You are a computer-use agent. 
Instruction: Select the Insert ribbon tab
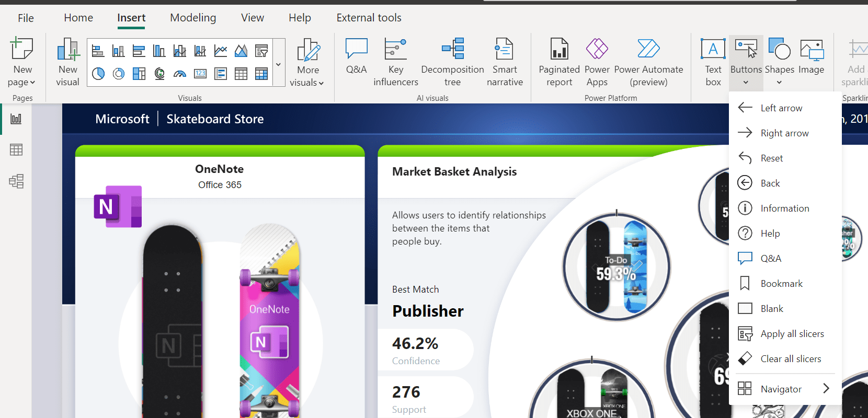coord(131,18)
